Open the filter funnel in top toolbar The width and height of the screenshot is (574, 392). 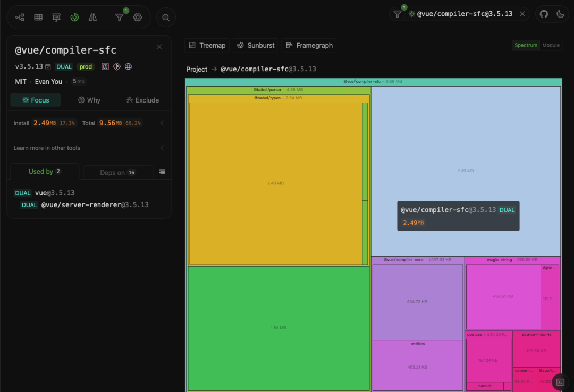pyautogui.click(x=120, y=17)
